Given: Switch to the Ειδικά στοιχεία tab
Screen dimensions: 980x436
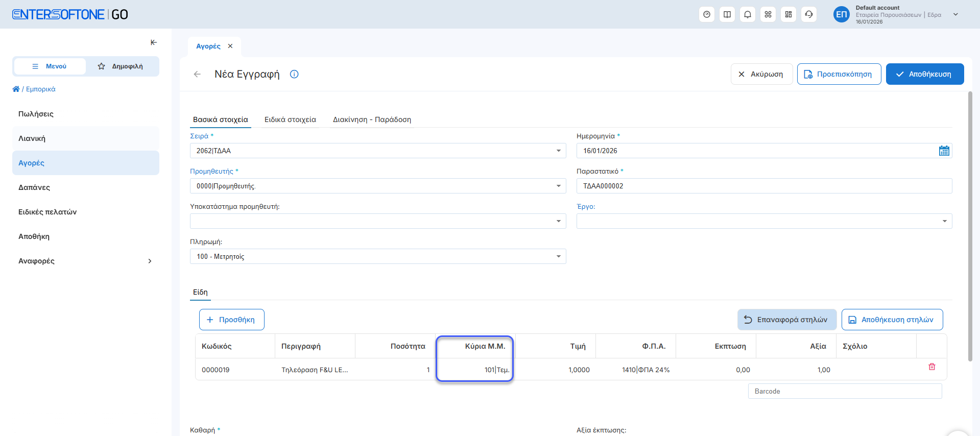Looking at the screenshot, I should coord(290,119).
